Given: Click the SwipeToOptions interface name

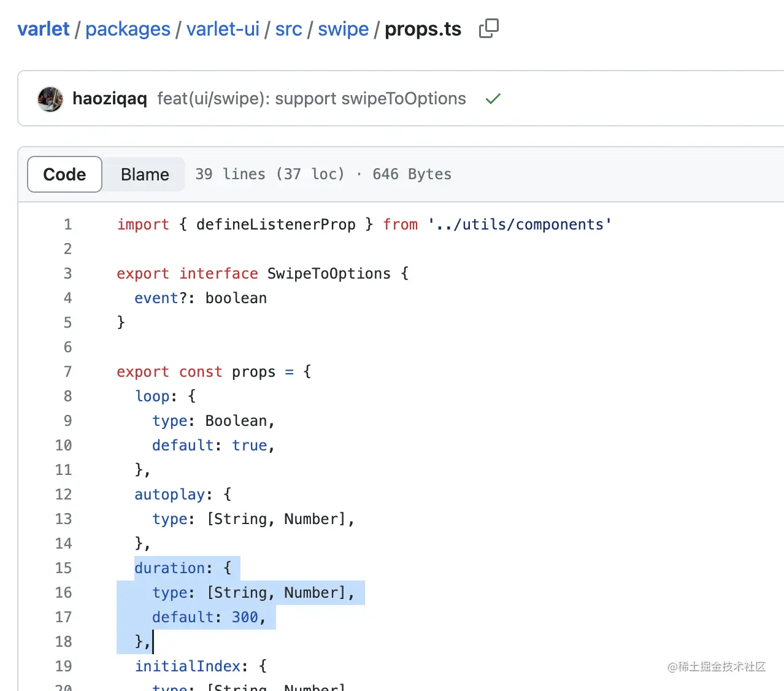Looking at the screenshot, I should click(x=329, y=274).
